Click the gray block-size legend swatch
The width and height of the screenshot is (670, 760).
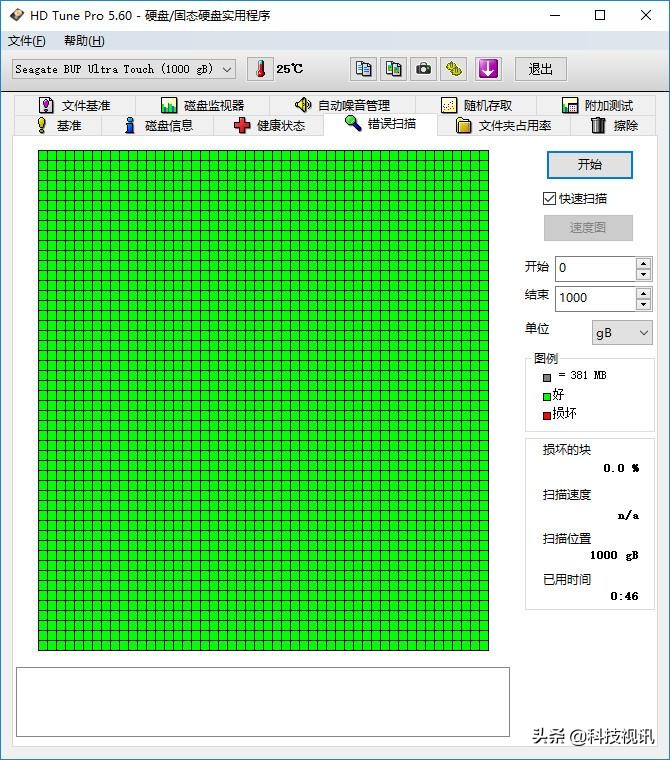point(547,378)
